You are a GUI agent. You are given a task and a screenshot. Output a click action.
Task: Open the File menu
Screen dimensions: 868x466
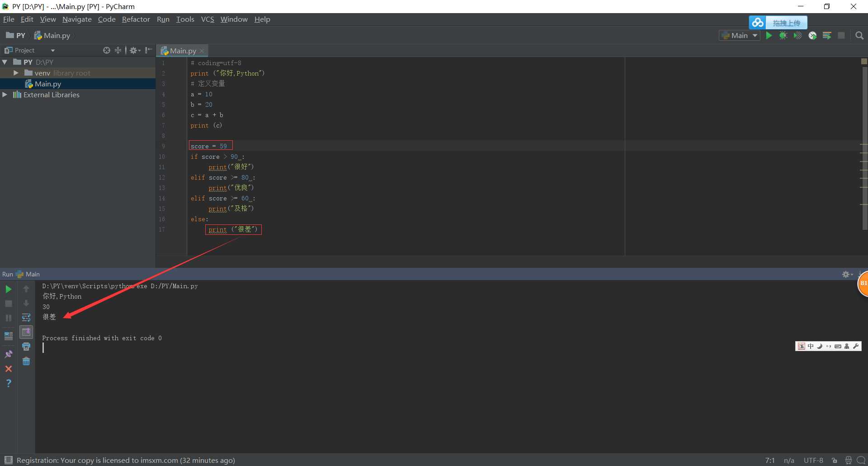pyautogui.click(x=9, y=19)
